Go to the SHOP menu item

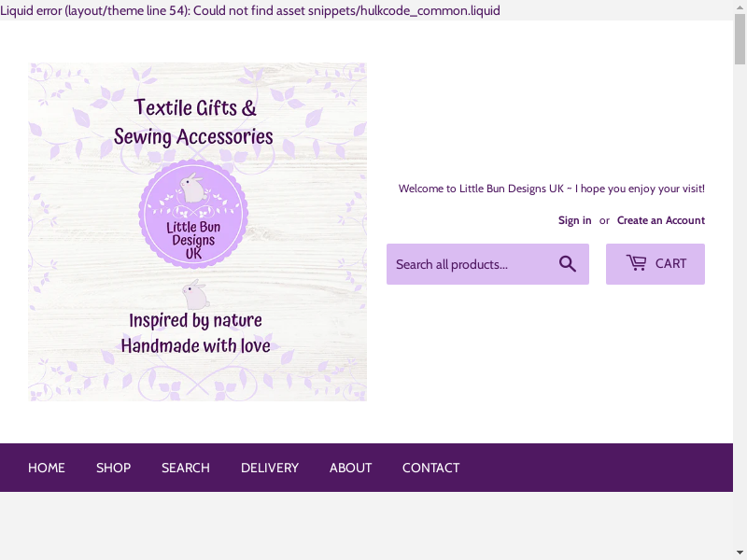point(113,468)
